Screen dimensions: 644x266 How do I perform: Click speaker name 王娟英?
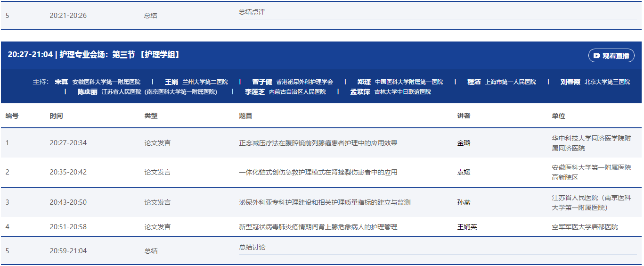pos(467,227)
